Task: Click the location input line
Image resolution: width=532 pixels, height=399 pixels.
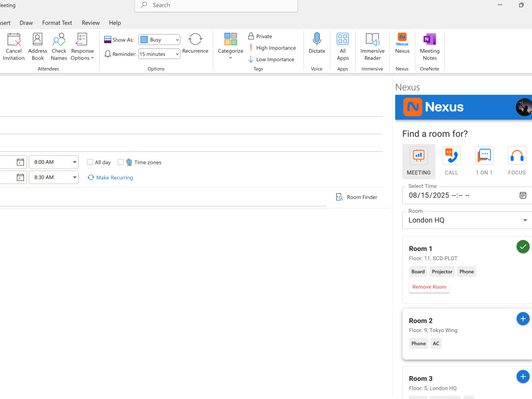Action: coord(163,197)
